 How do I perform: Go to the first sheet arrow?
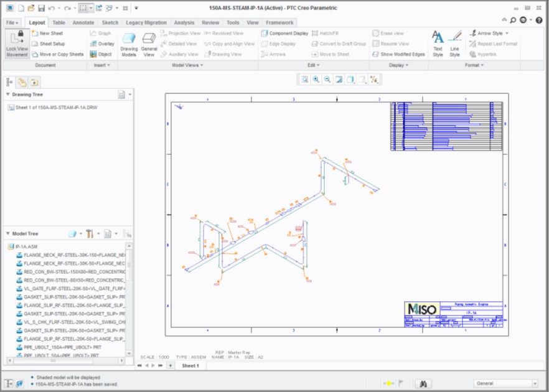click(139, 365)
